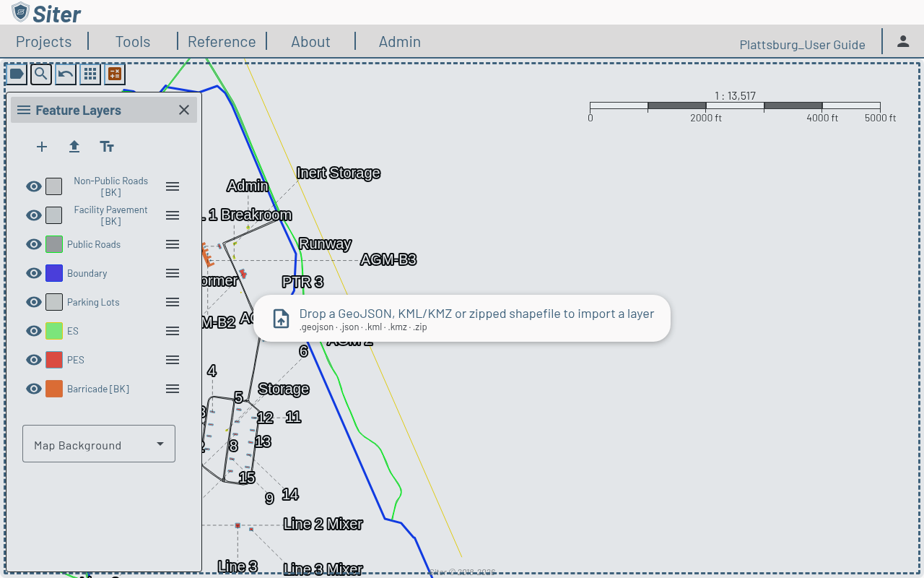This screenshot has height=578, width=924.
Task: Toggle the ES layer eye icon
Action: coord(34,331)
